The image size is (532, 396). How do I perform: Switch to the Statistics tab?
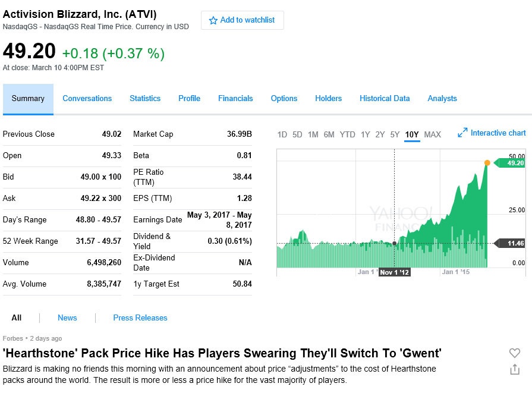pos(145,99)
